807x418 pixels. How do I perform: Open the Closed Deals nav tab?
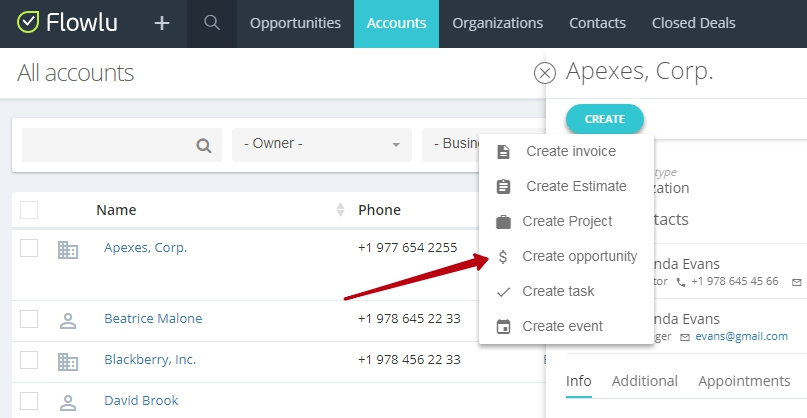[693, 24]
